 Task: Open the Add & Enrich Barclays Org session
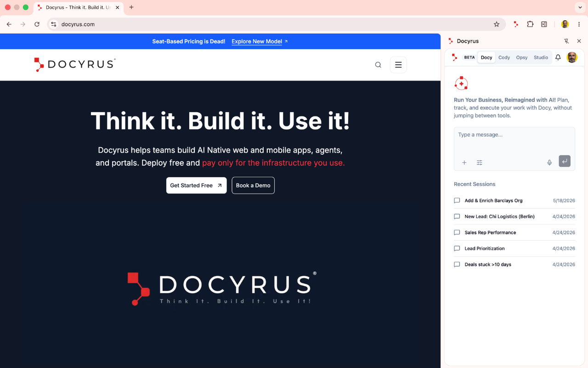coord(514,201)
